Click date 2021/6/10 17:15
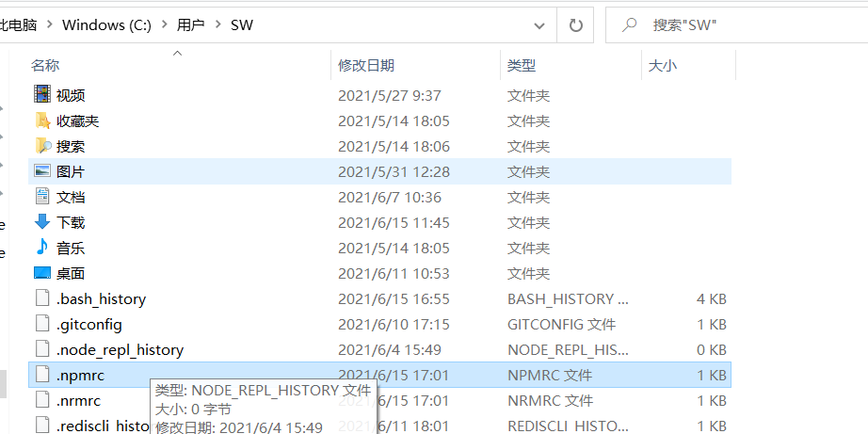868x434 pixels. click(x=394, y=325)
